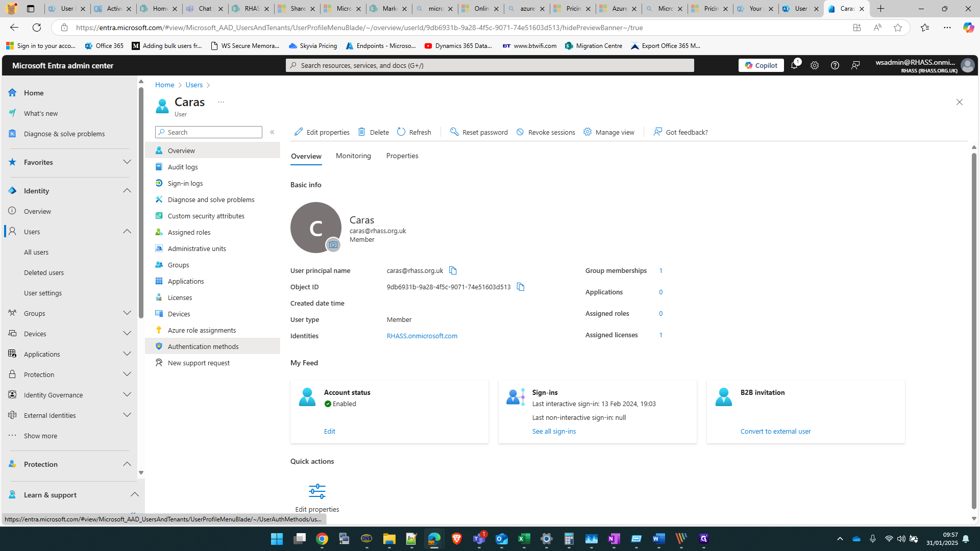Click Got feedback? button

(x=681, y=132)
